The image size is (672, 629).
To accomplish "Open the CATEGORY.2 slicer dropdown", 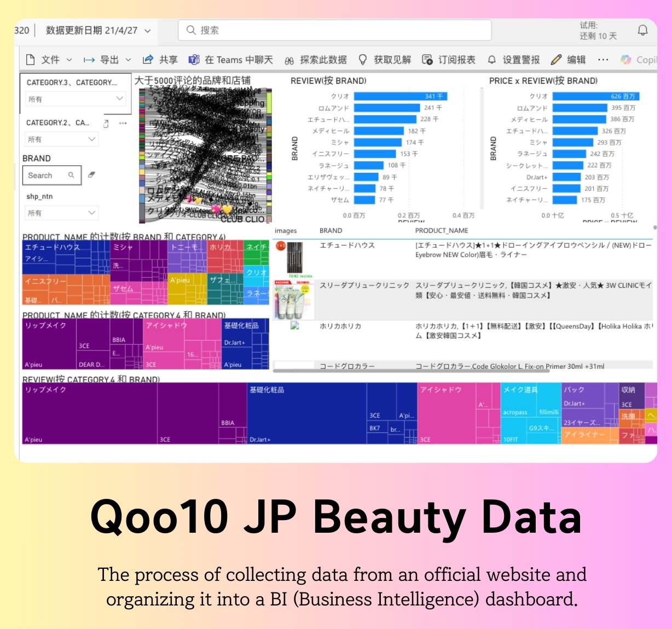I will click(62, 139).
